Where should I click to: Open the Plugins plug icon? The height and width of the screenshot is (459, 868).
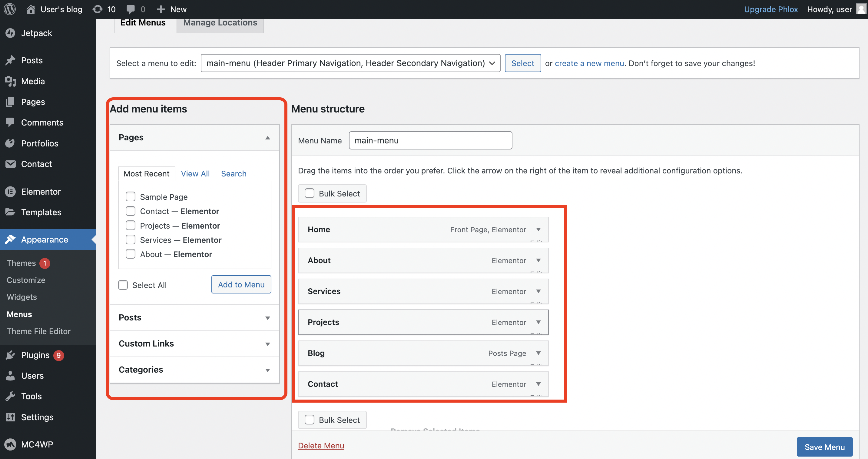pyautogui.click(x=10, y=355)
